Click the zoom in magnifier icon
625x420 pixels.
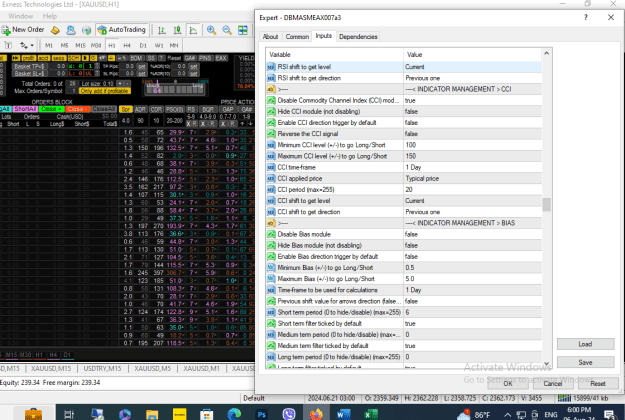211,30
